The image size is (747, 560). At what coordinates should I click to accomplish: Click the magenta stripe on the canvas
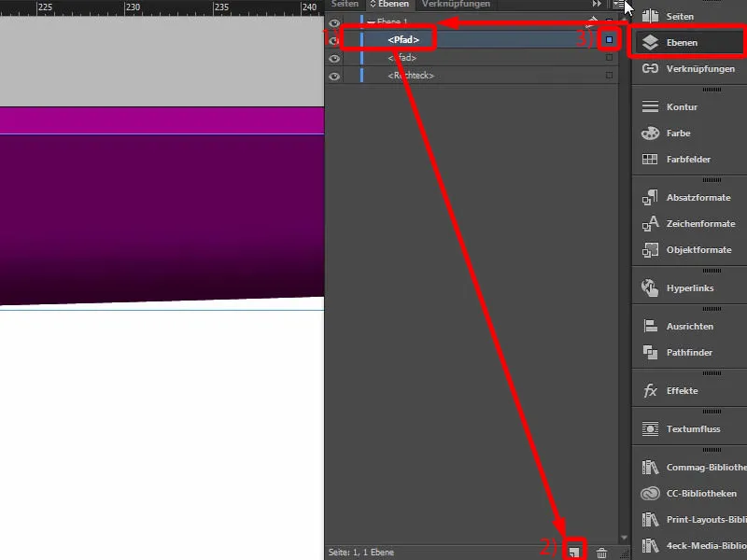pyautogui.click(x=162, y=120)
